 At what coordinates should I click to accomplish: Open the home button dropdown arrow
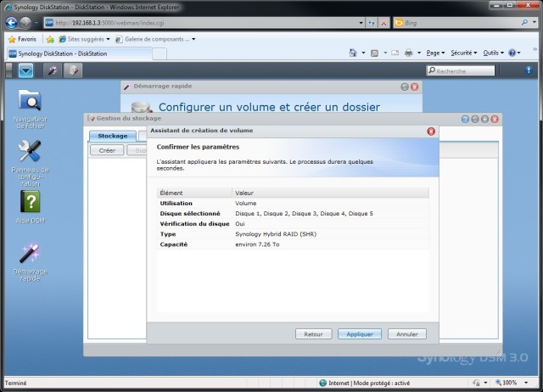click(x=363, y=53)
